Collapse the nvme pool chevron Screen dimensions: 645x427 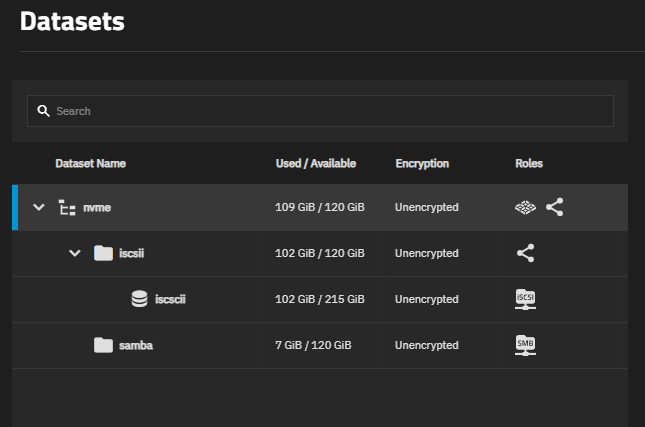point(39,207)
